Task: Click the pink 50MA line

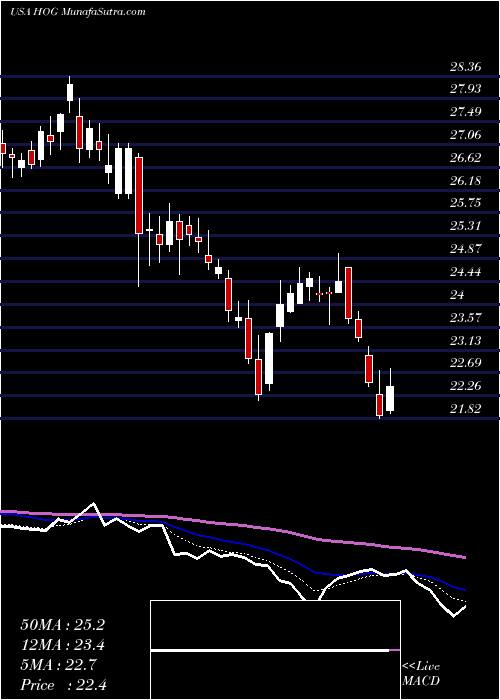Action: click(232, 525)
